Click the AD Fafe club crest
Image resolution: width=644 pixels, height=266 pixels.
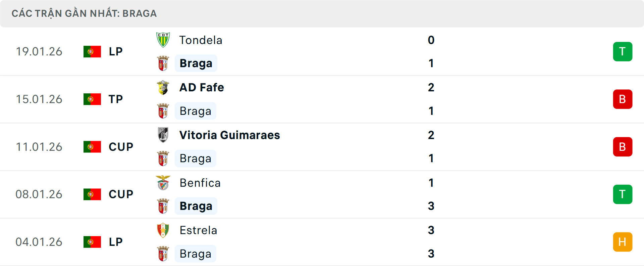coord(163,88)
